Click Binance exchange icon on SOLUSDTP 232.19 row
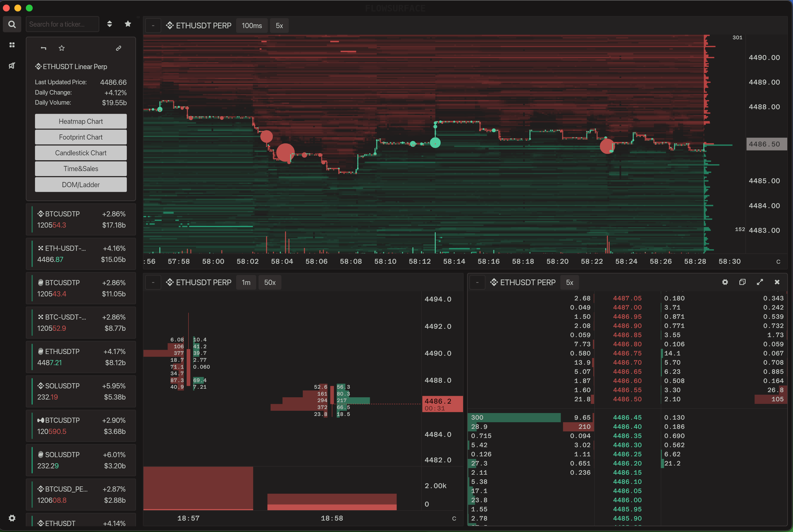This screenshot has height=532, width=793. tap(41, 386)
